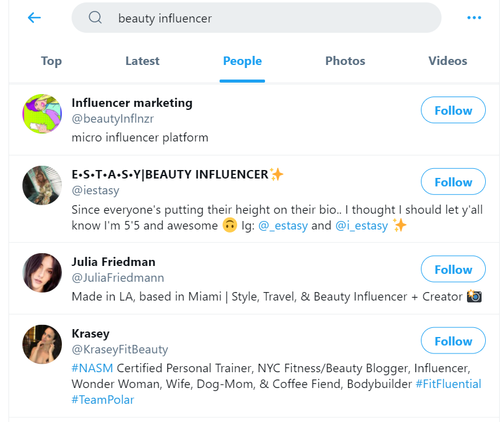Viewport: 504px width, 422px height.
Task: Click the back arrow to exit search
Action: point(34,18)
